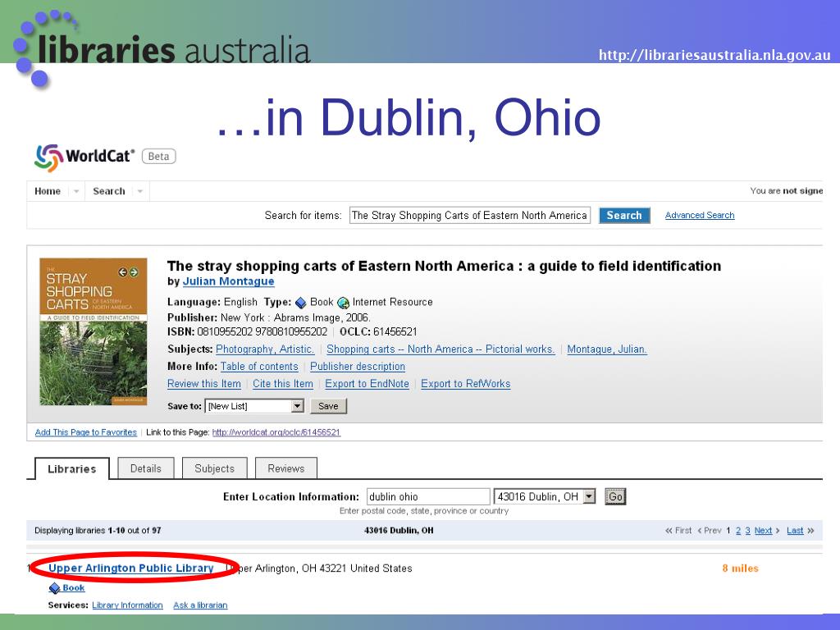
Task: Open the worldcat.org/oclc/61456521 permalink
Action: tap(276, 432)
